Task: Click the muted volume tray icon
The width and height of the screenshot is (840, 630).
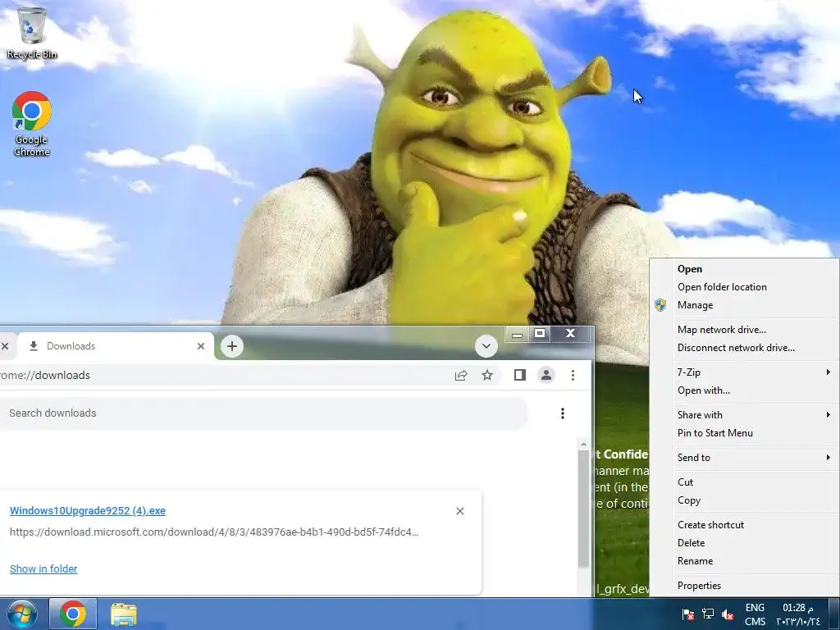Action: 728,614
